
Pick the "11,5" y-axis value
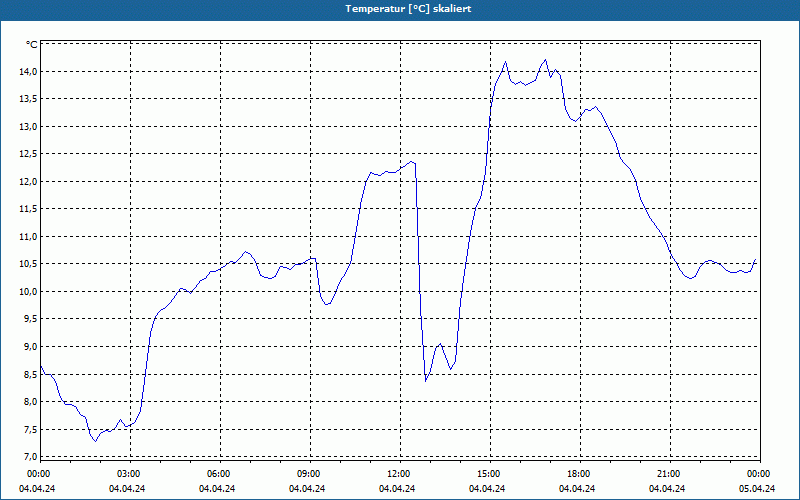pyautogui.click(x=29, y=209)
